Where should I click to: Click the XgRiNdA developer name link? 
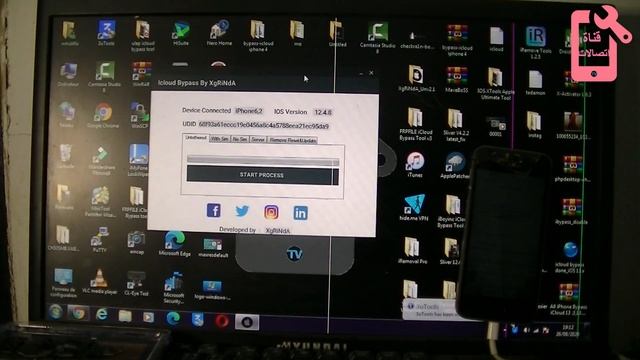pos(277,231)
